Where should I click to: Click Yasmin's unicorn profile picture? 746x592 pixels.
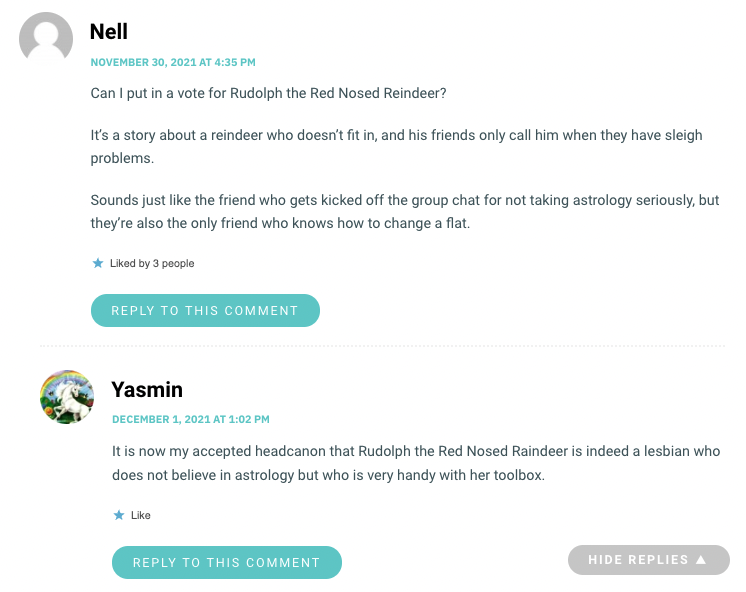point(67,397)
